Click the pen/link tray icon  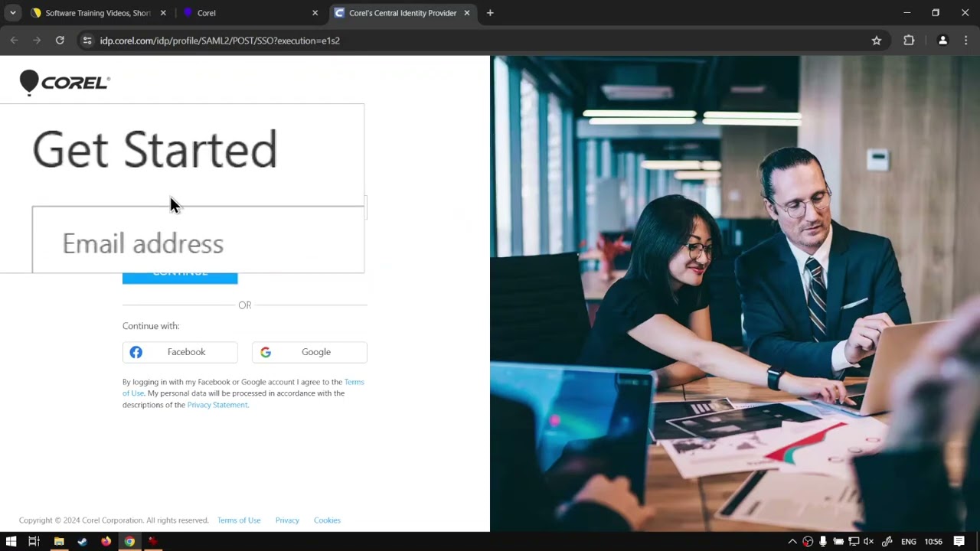coord(887,542)
